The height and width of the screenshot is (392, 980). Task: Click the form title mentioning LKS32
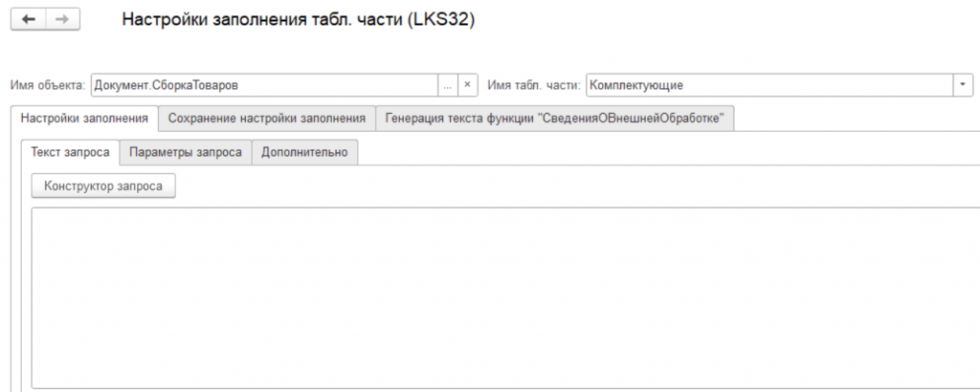299,20
